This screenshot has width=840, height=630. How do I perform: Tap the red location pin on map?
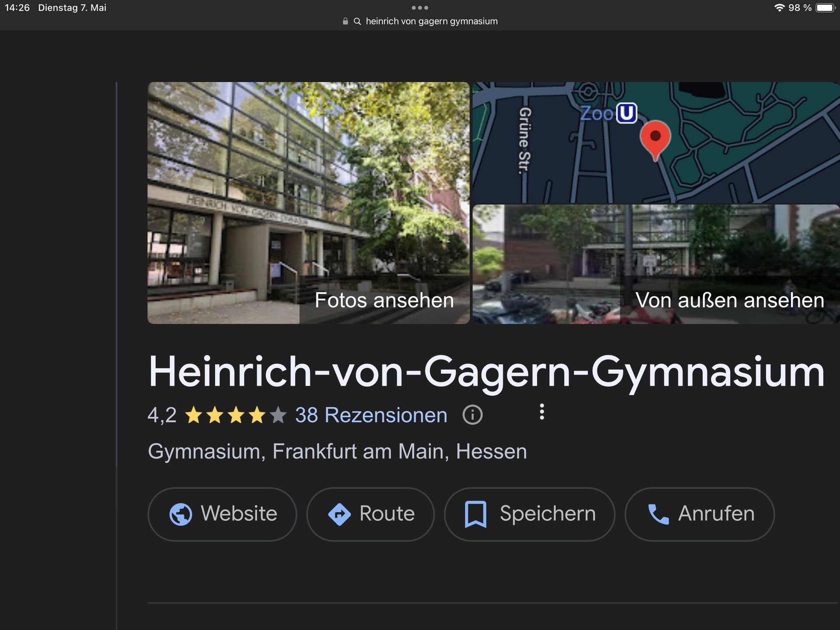pos(655,140)
